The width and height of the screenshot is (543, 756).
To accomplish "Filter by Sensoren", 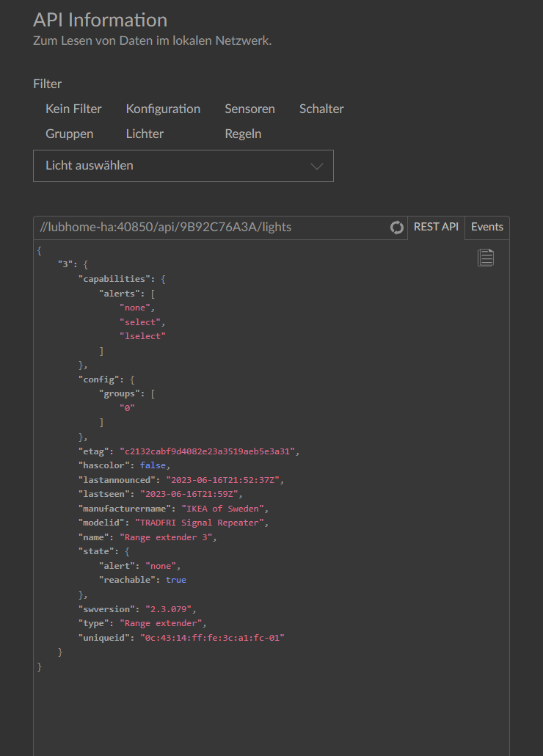I will (249, 109).
